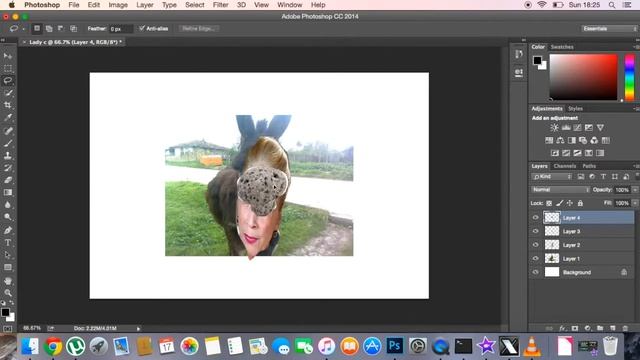
Task: Hide Layer 3 with its eye icon
Action: (x=536, y=231)
